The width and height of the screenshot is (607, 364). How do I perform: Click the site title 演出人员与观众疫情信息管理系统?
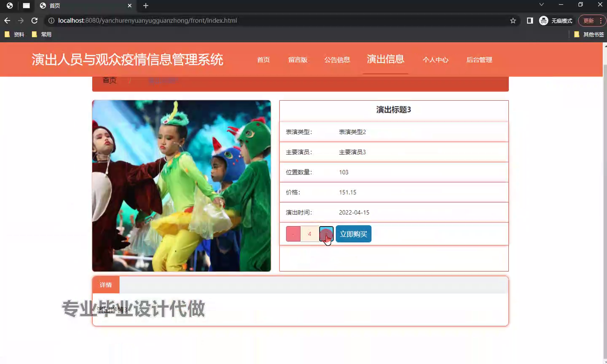[127, 59]
